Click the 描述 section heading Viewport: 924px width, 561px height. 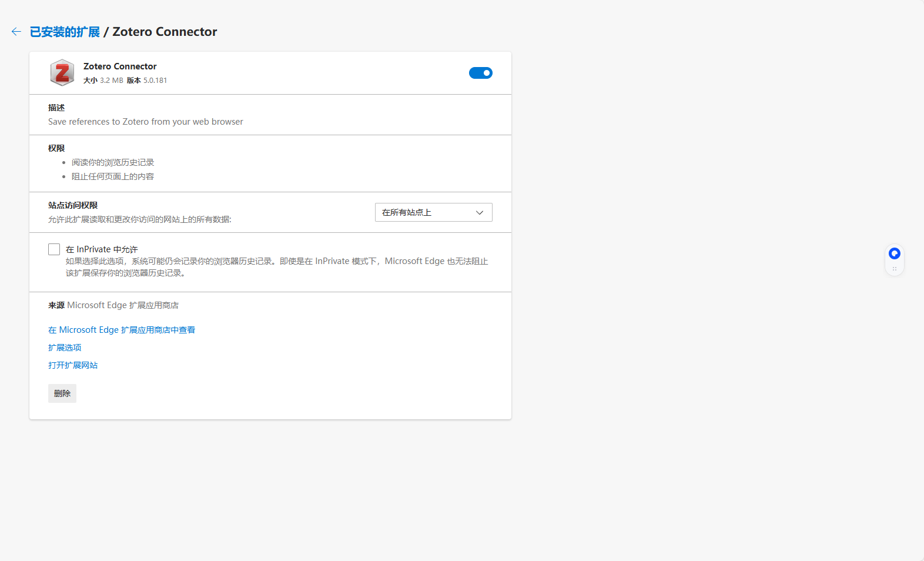[x=56, y=108]
